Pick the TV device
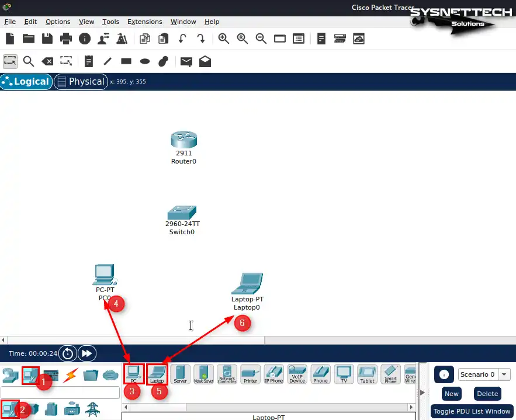 point(344,374)
